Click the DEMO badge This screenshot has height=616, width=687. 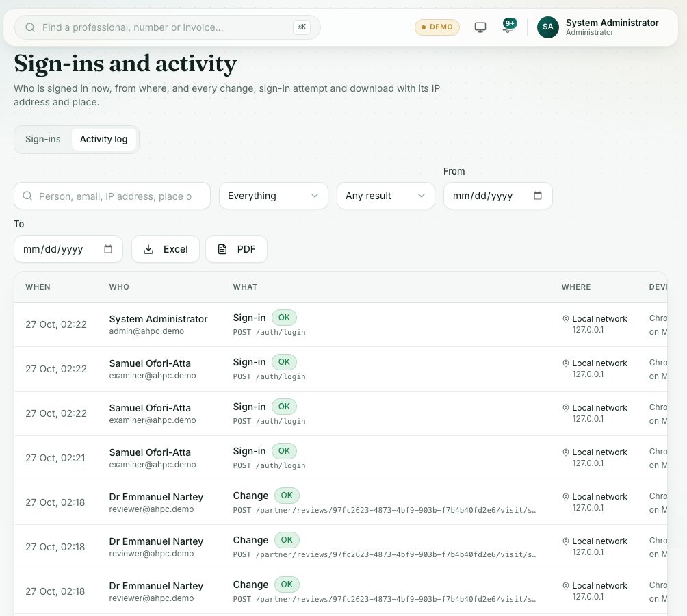pos(437,27)
